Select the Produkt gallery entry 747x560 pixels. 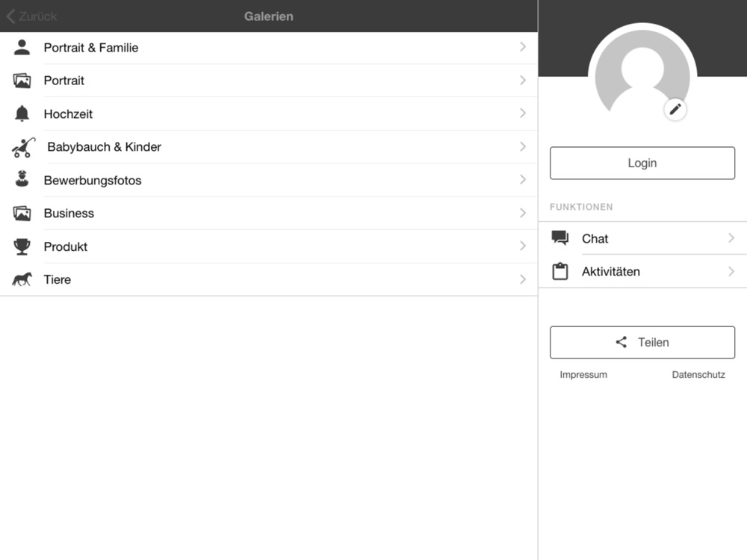pyautogui.click(x=269, y=246)
